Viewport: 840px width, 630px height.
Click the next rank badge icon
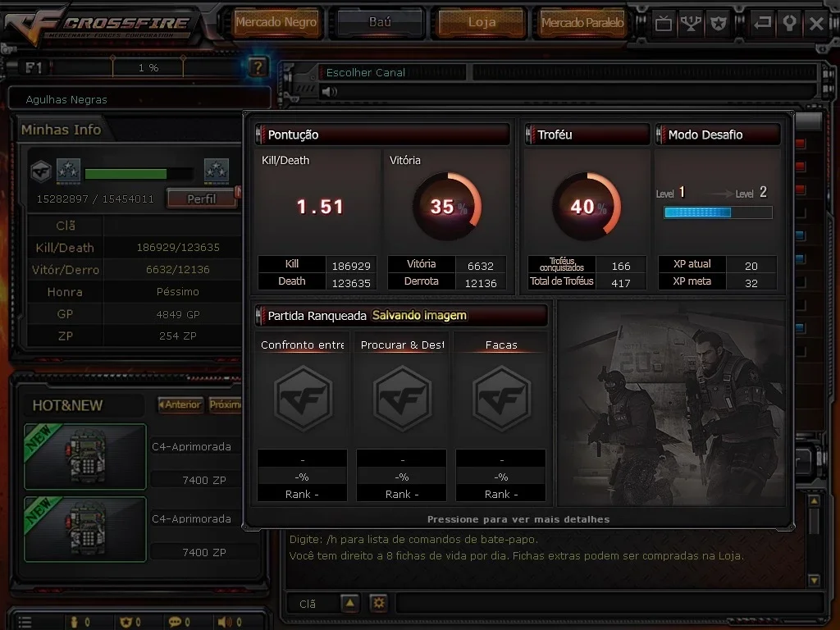(217, 171)
